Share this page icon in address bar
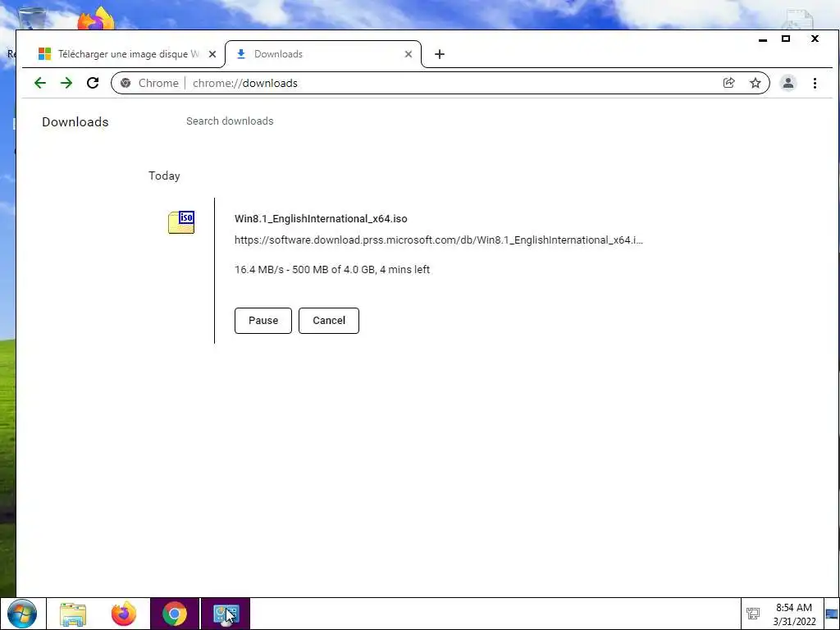The height and width of the screenshot is (630, 840). 728,83
